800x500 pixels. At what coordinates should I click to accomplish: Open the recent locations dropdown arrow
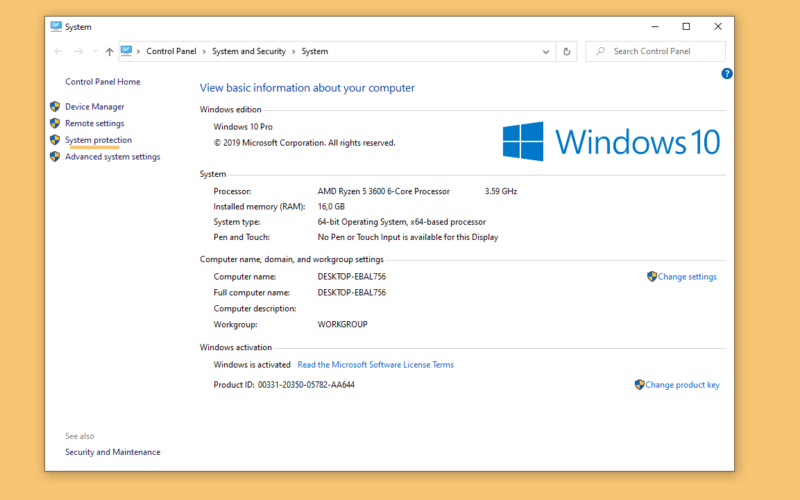click(95, 52)
